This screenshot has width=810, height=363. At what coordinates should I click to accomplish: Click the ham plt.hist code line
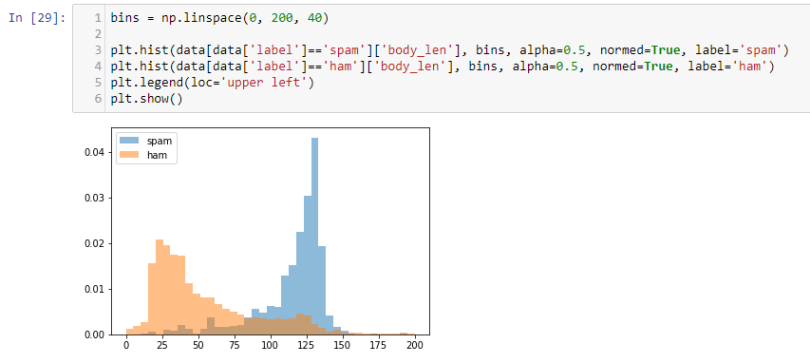[442, 66]
